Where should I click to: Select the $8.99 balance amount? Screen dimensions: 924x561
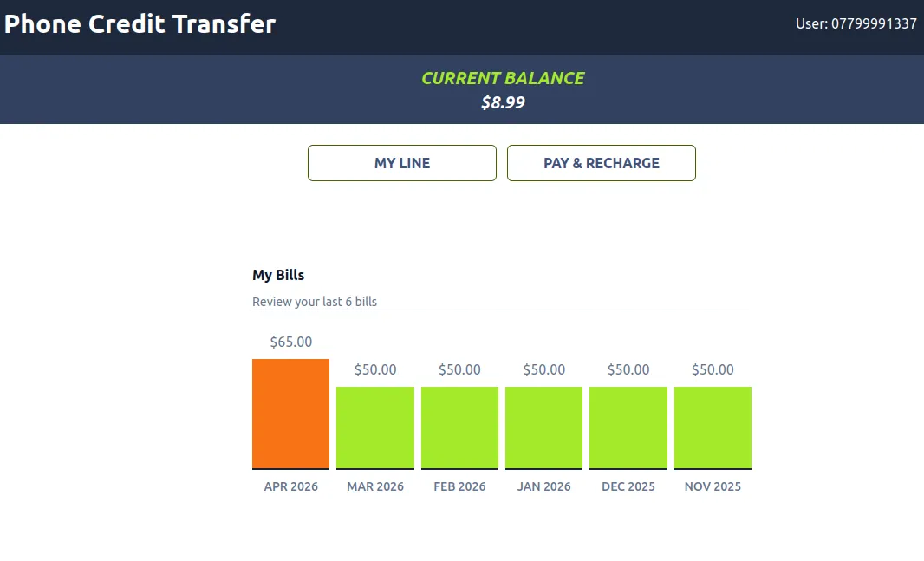[x=503, y=102]
